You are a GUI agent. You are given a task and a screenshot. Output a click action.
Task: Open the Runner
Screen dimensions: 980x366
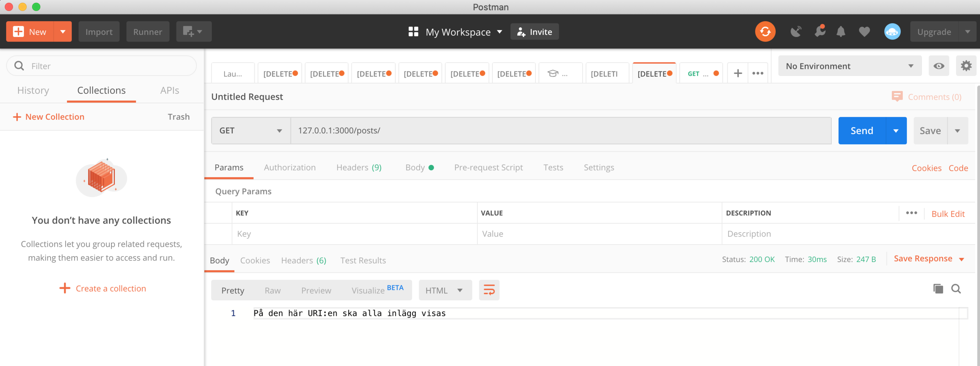pyautogui.click(x=148, y=32)
